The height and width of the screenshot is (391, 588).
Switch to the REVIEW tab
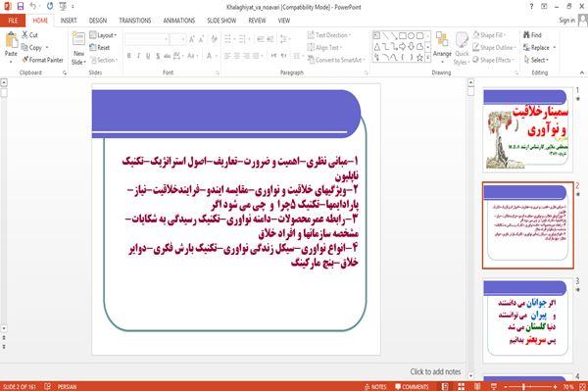click(x=257, y=21)
